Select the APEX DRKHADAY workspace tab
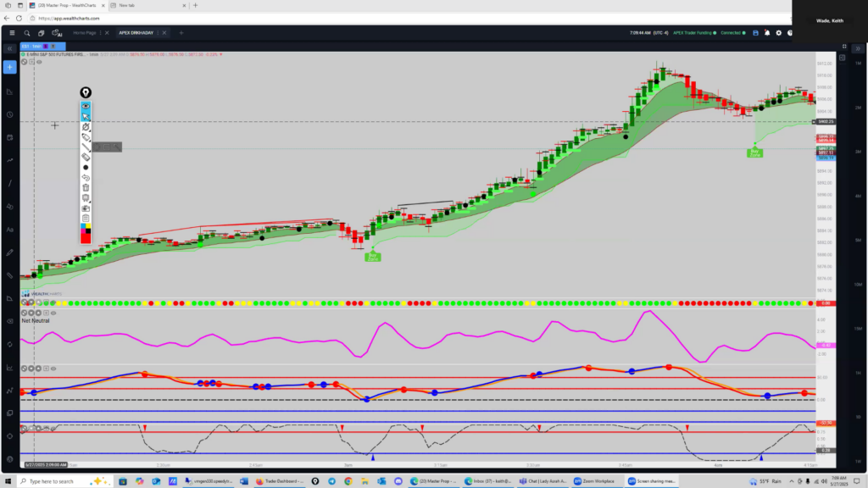The width and height of the screenshot is (868, 488). coord(136,33)
